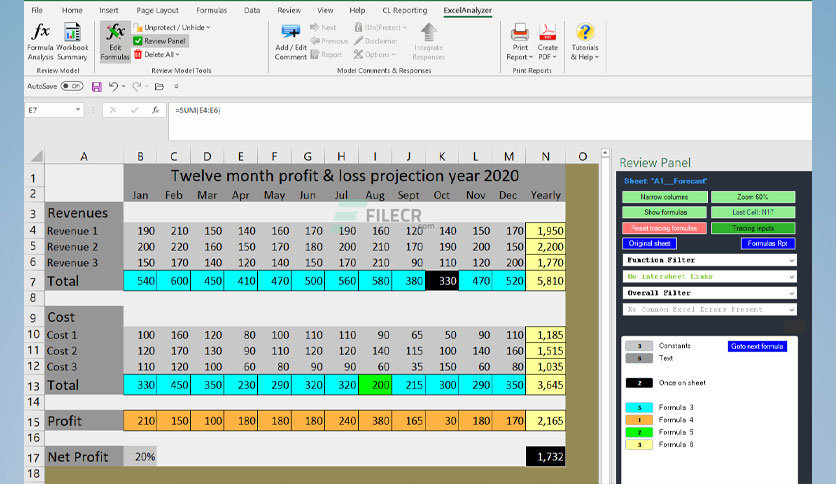Open the comment Options dropdown
Screen dimensions: 836x484
[x=375, y=54]
